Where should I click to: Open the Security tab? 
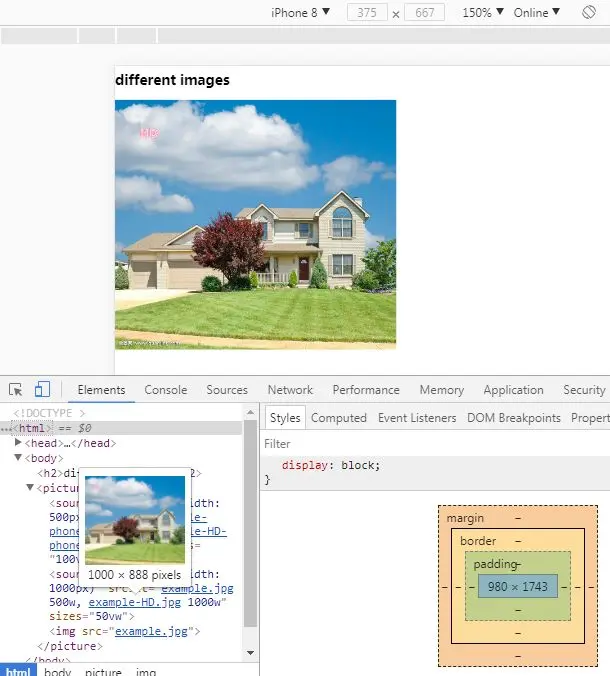coord(584,390)
